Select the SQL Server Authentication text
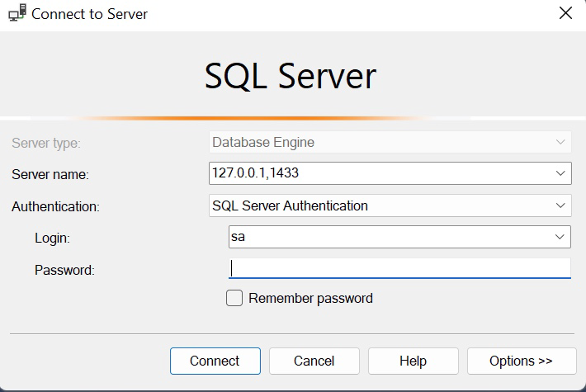The width and height of the screenshot is (586, 392). click(290, 205)
